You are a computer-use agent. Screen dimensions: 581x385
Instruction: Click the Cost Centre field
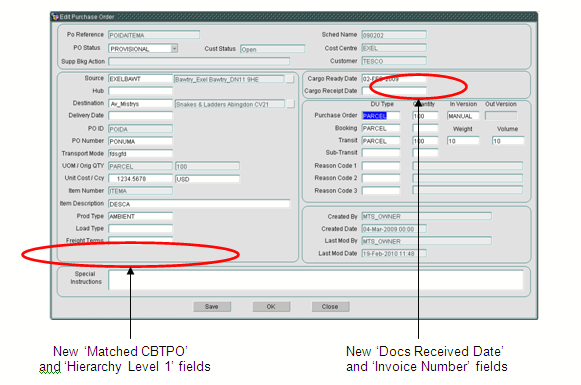pos(394,48)
